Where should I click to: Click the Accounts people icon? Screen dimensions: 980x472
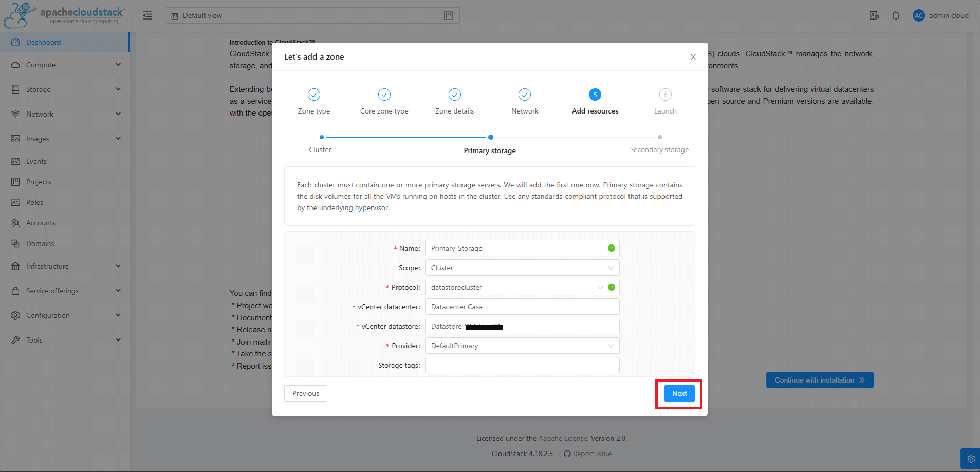pos(15,223)
